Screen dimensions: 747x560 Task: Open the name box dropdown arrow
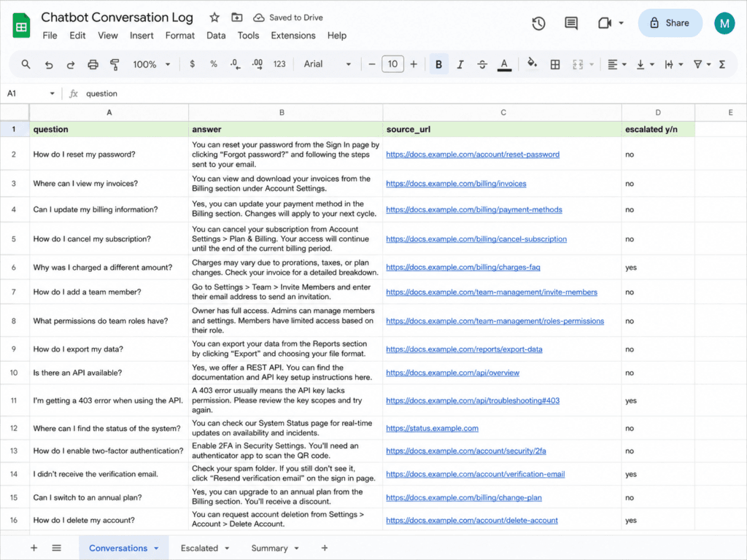pyautogui.click(x=52, y=93)
